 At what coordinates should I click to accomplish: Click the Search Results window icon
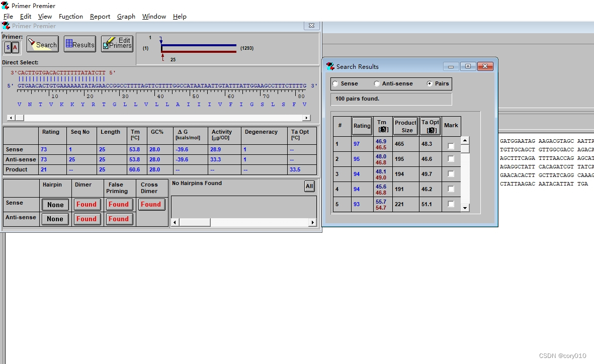(x=330, y=66)
